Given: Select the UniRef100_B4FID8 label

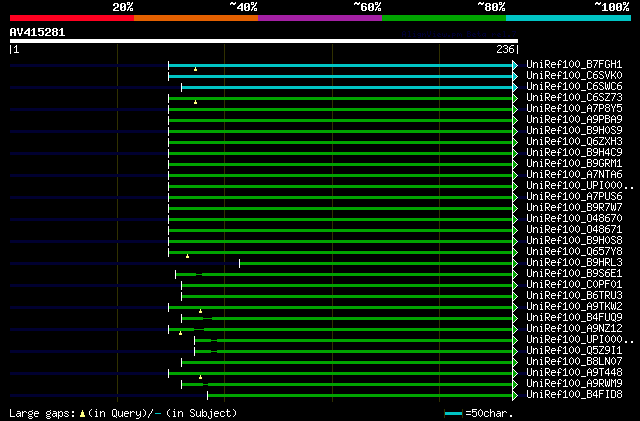Looking at the screenshot, I should [x=574, y=394].
